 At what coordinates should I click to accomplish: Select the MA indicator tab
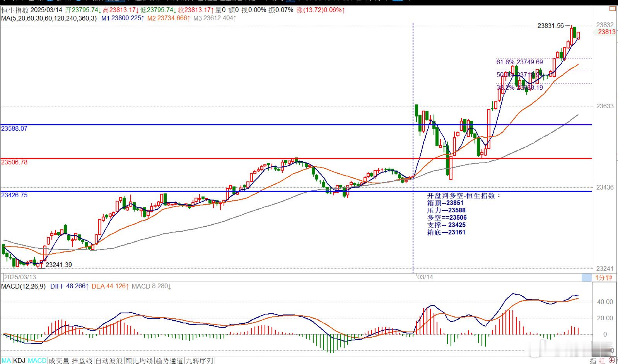(x=7, y=361)
